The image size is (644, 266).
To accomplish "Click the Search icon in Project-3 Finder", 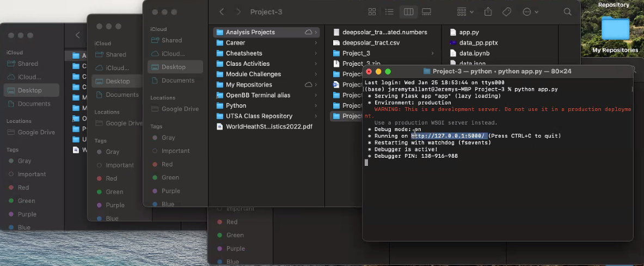I will pos(568,12).
